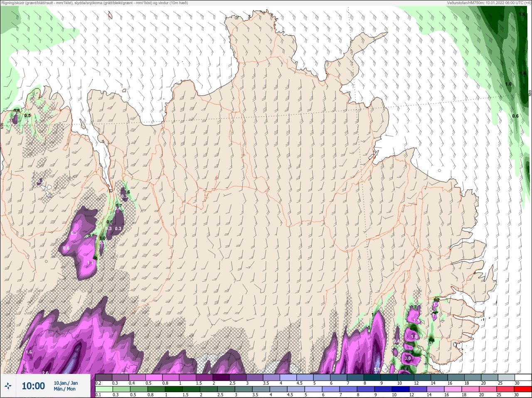Click the '5.9' value at the south coast
532x398 pixels.
377,369
